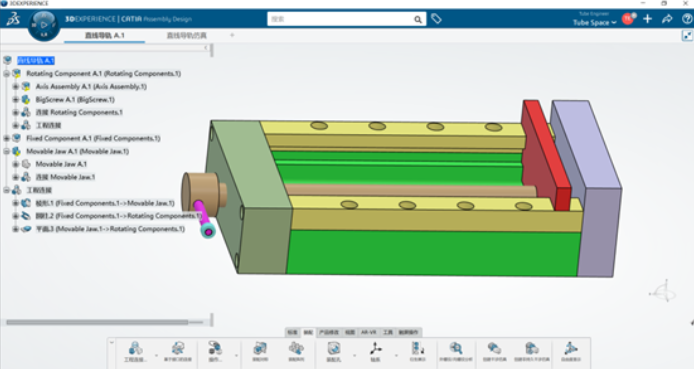Click the Fixed Component A.1 node icon
The height and width of the screenshot is (369, 694).
[16, 138]
